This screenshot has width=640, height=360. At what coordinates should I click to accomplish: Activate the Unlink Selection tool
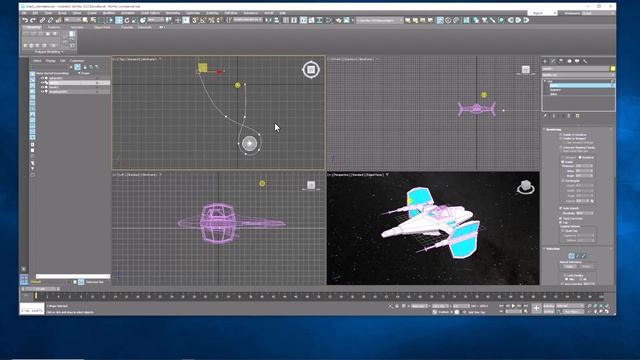point(50,20)
